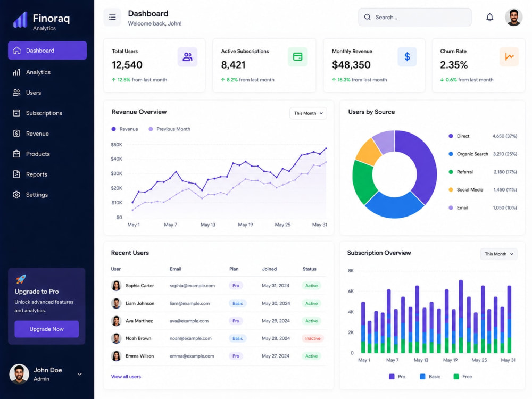Click the Dashboard home icon
The width and height of the screenshot is (532, 399).
(16, 51)
